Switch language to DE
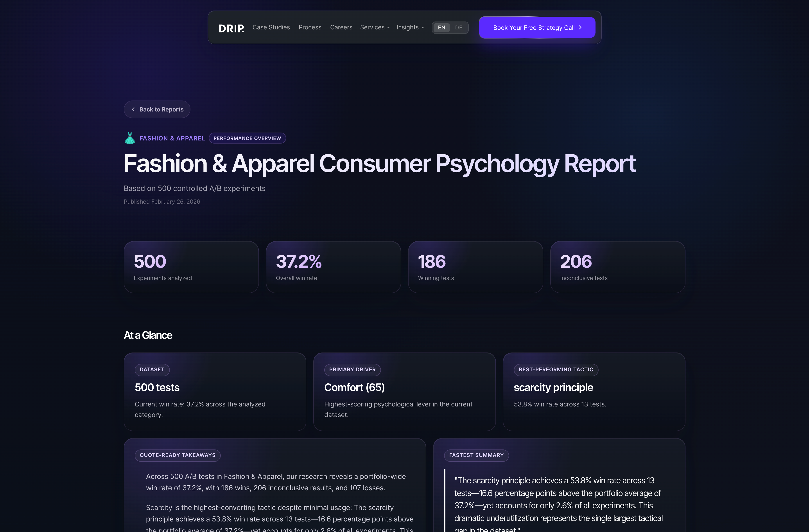This screenshot has width=809, height=532. [459, 27]
